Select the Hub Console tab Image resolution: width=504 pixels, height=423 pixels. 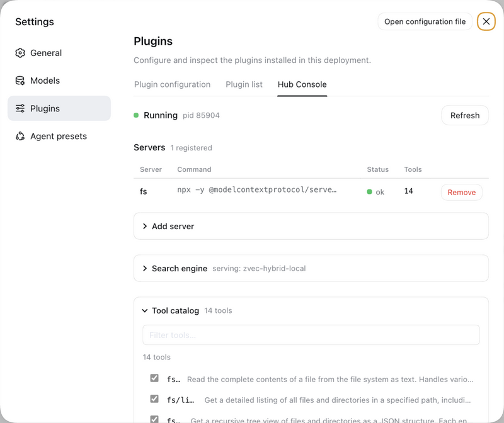302,84
